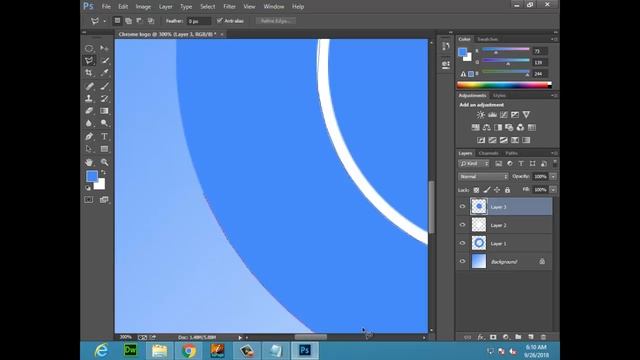Add Brightness/Contrast adjustment
The width and height of the screenshot is (640, 360).
[x=481, y=115]
